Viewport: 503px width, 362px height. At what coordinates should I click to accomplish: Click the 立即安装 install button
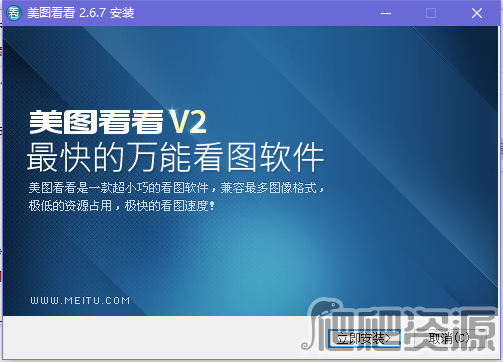click(364, 339)
